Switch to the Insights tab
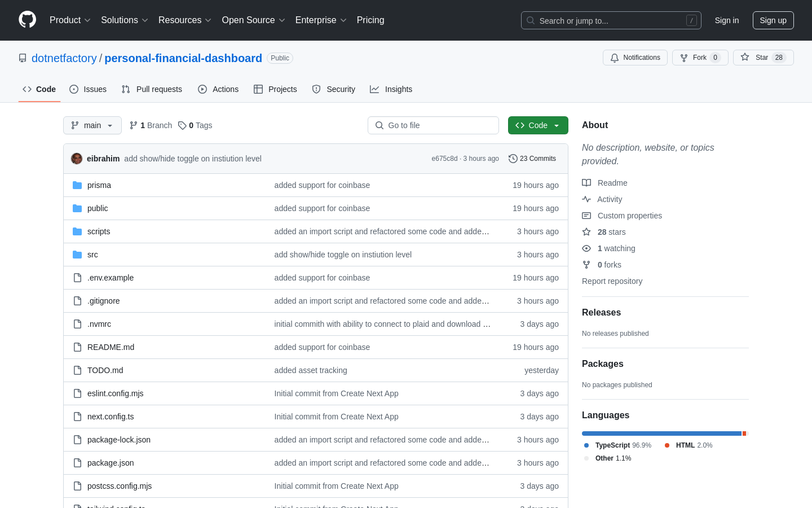 pyautogui.click(x=391, y=89)
